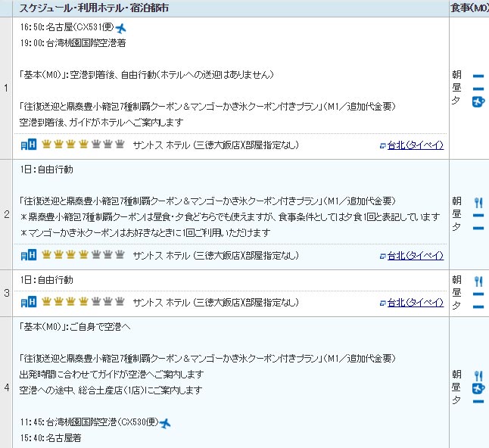The width and height of the screenshot is (489, 448).
Task: Click the no-meal dash for day 1 breakfast
Action: pos(478,76)
